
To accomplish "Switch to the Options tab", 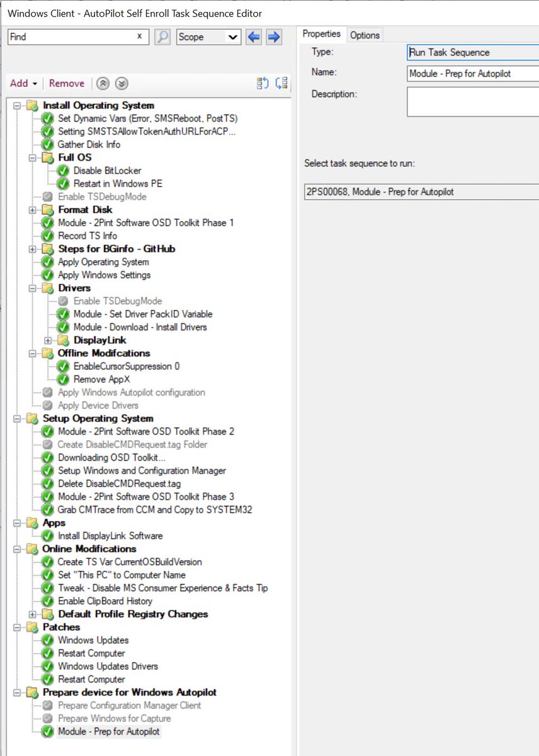I will [x=365, y=35].
